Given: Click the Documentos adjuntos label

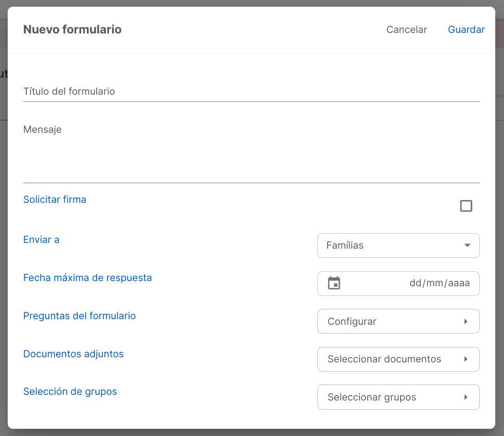Looking at the screenshot, I should coord(73,354).
